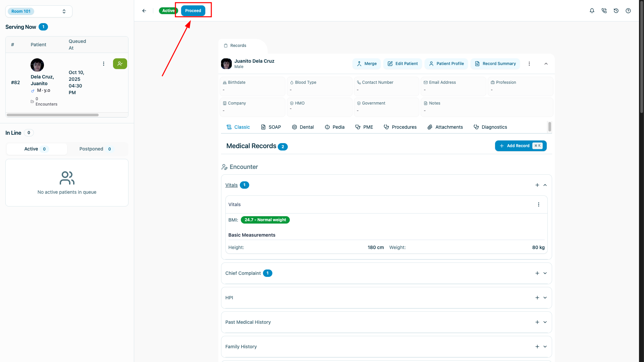Click the help question mark icon
Screen dimensions: 644x362
tap(628, 11)
